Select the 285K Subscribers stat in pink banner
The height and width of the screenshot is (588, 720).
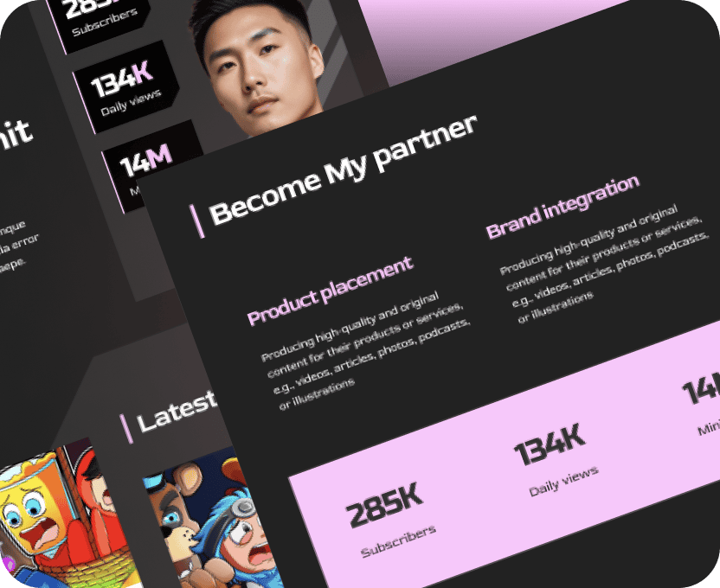click(x=389, y=519)
